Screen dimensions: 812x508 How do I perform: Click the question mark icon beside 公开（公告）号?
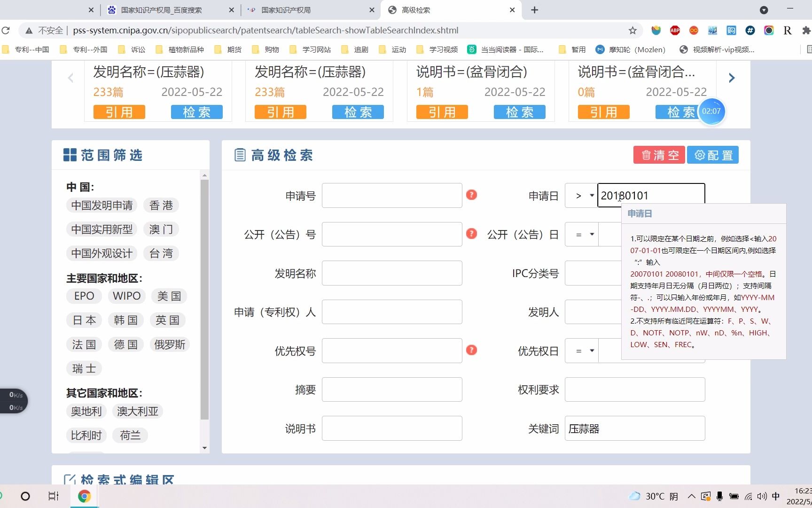tap(471, 234)
